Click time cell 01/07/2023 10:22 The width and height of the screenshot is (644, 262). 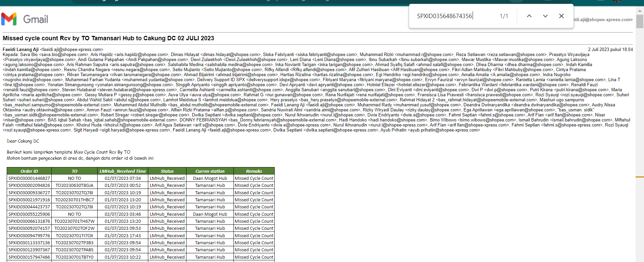click(x=123, y=257)
